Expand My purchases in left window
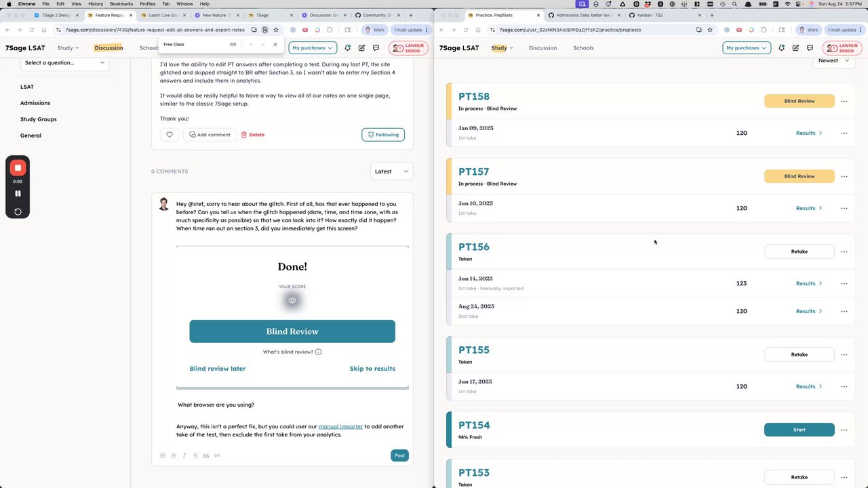 (313, 48)
